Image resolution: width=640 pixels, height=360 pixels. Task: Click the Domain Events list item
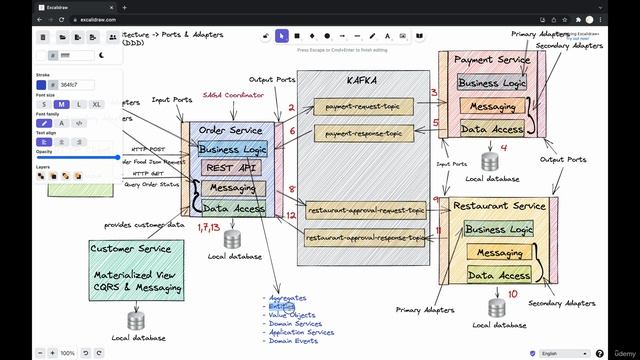293,341
